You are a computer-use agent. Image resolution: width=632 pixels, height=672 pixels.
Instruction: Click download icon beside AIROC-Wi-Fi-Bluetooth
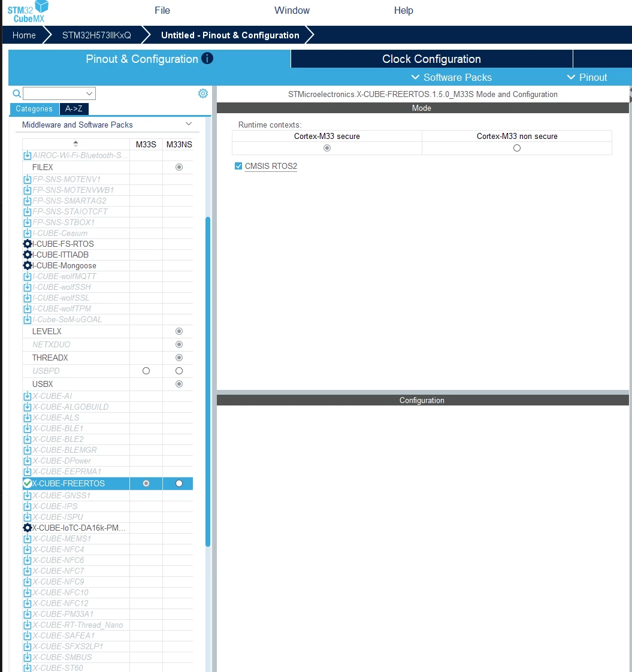(28, 155)
